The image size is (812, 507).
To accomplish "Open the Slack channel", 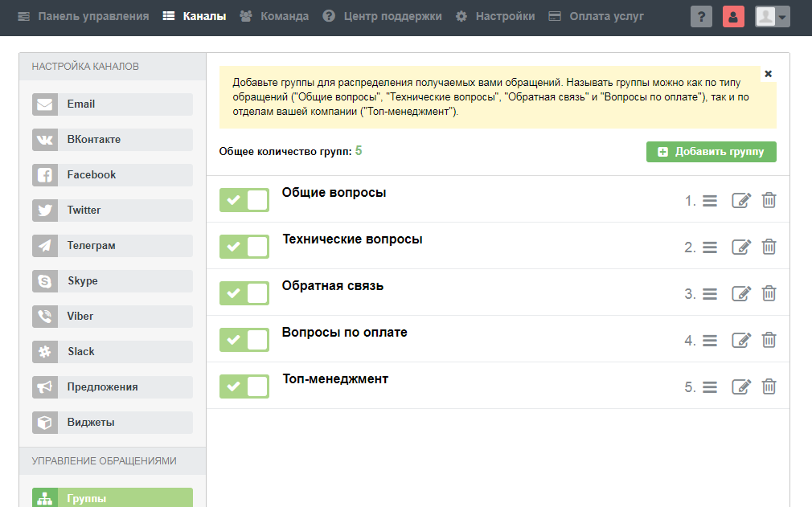I will click(x=111, y=351).
